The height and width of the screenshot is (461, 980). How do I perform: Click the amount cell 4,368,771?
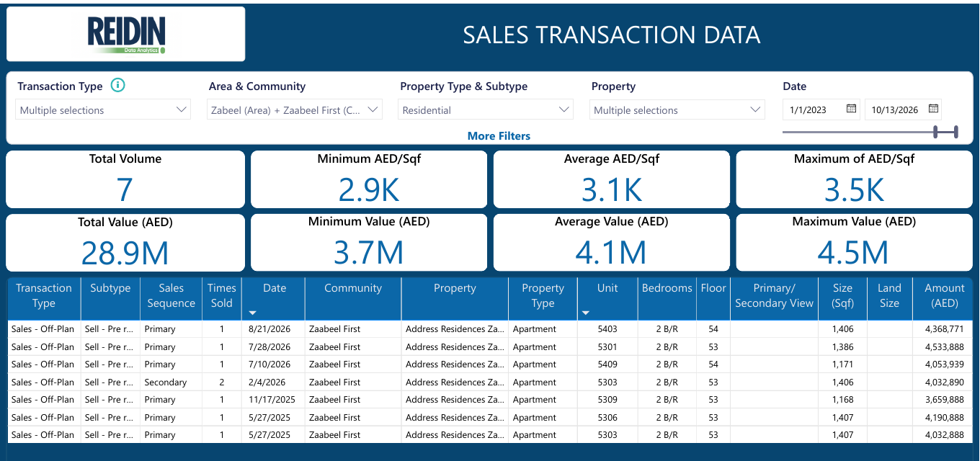tap(943, 329)
